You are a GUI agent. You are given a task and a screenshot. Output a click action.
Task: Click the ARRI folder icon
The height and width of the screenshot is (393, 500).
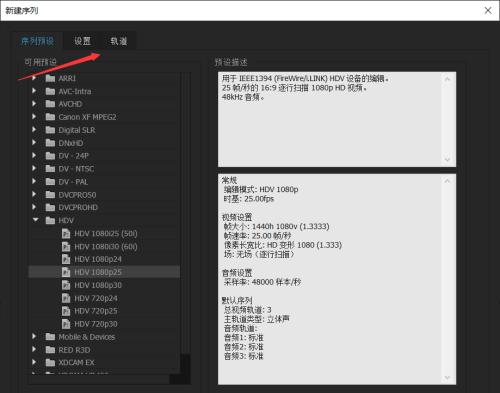[x=50, y=78]
